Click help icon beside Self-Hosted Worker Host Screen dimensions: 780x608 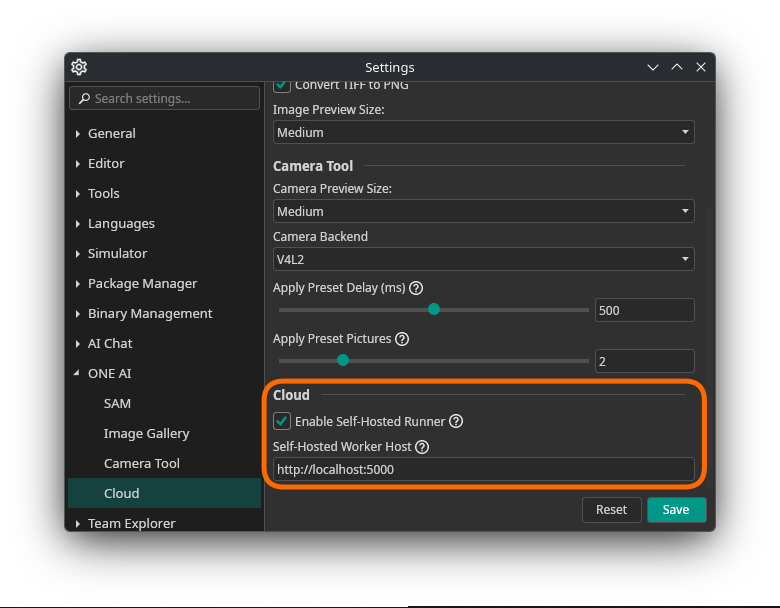(x=422, y=447)
